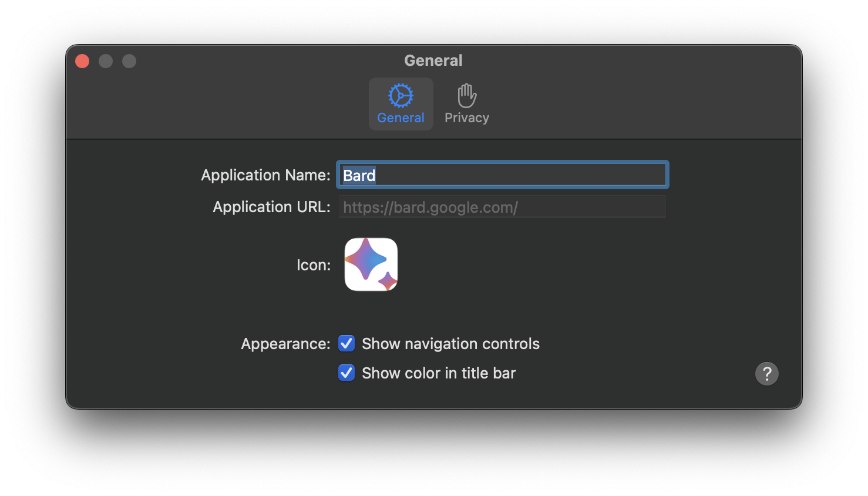Close the General settings window

(x=82, y=61)
